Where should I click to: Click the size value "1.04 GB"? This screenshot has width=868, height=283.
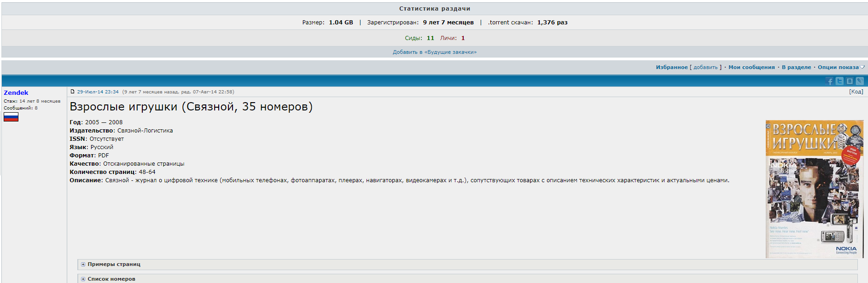pyautogui.click(x=341, y=23)
